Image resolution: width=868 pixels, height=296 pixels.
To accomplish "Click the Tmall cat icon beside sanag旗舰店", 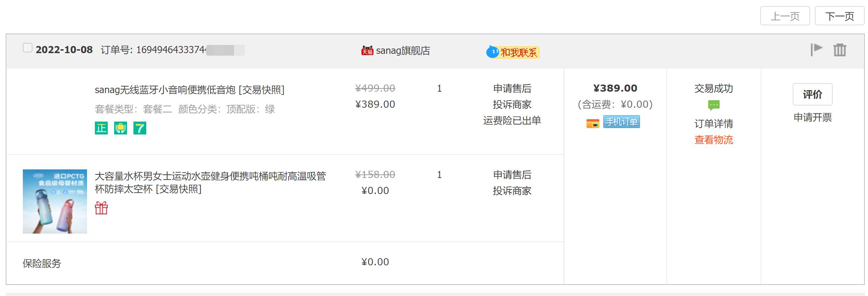I will point(366,51).
